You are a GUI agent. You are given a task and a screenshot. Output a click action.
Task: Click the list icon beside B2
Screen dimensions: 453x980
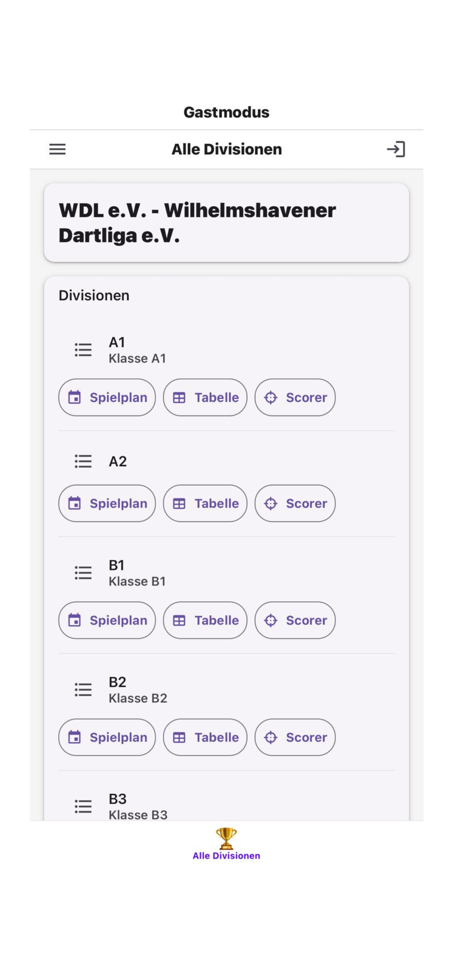83,689
